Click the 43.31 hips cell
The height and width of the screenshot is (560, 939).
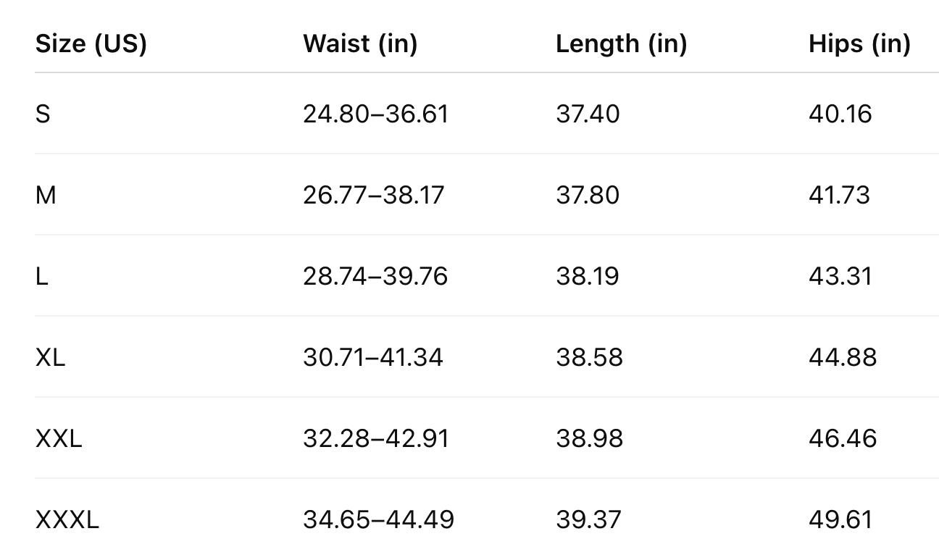(x=840, y=276)
